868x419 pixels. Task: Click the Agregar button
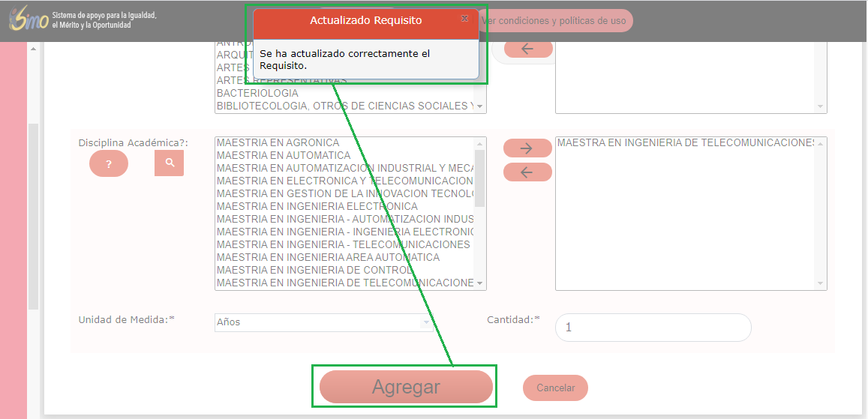click(406, 387)
